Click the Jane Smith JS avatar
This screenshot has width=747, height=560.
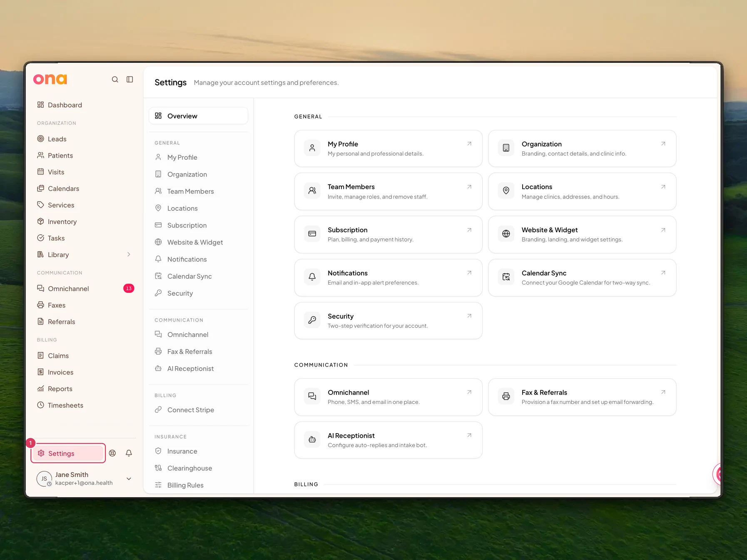(x=44, y=479)
